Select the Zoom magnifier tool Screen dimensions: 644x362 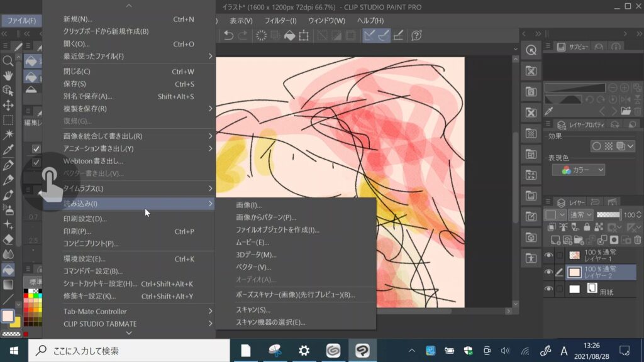coord(8,61)
